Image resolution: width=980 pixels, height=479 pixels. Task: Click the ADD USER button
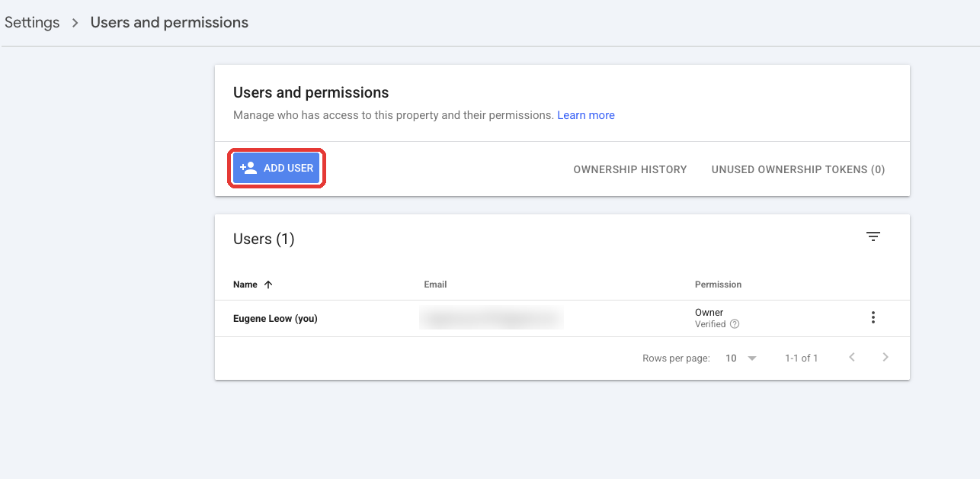[277, 168]
